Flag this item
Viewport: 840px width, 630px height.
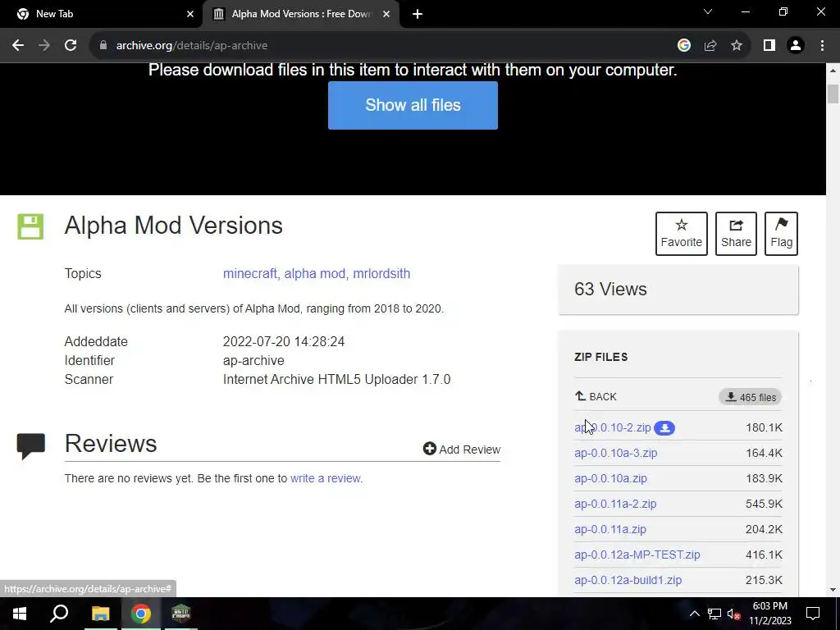781,234
